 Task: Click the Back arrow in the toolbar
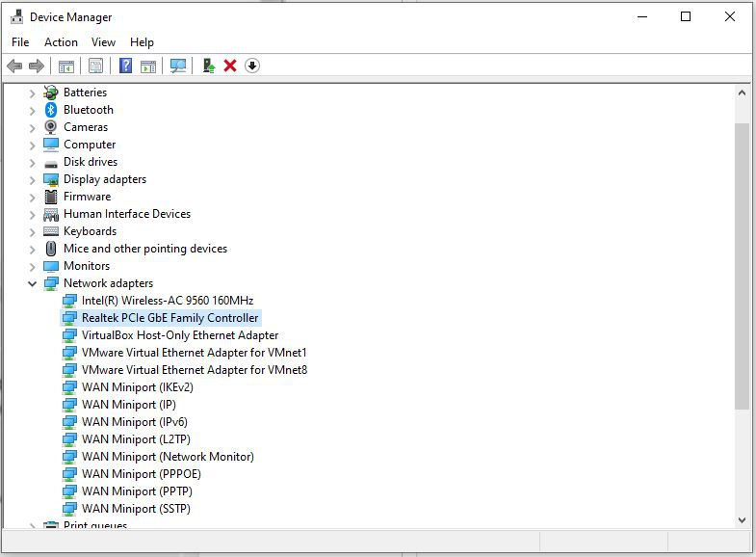point(13,66)
